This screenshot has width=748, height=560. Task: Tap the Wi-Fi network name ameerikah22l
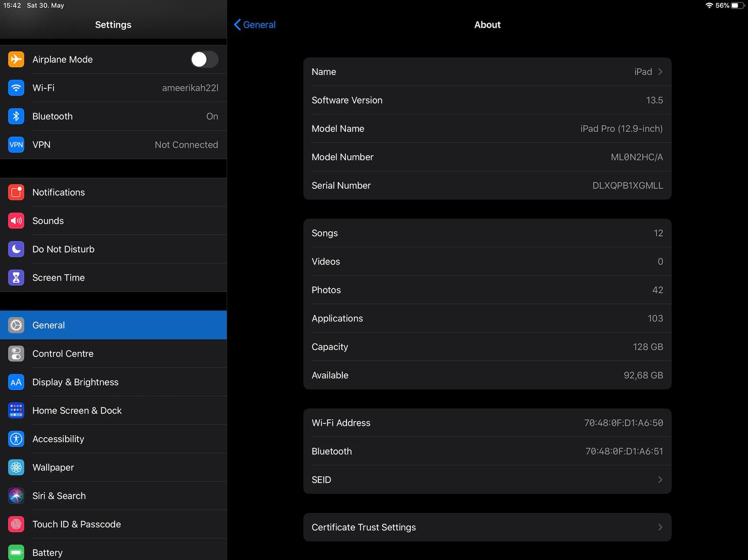pos(190,88)
